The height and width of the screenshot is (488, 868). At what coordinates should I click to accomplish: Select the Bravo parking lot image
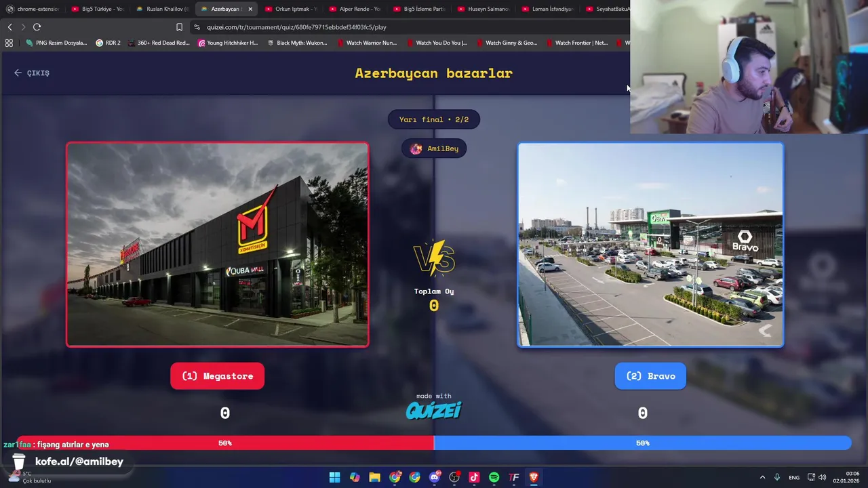pos(650,245)
